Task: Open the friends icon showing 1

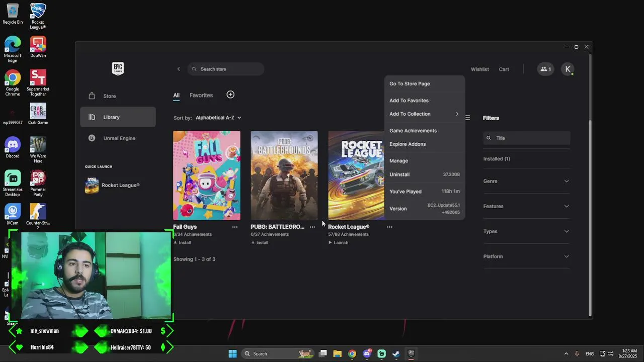Action: (545, 69)
